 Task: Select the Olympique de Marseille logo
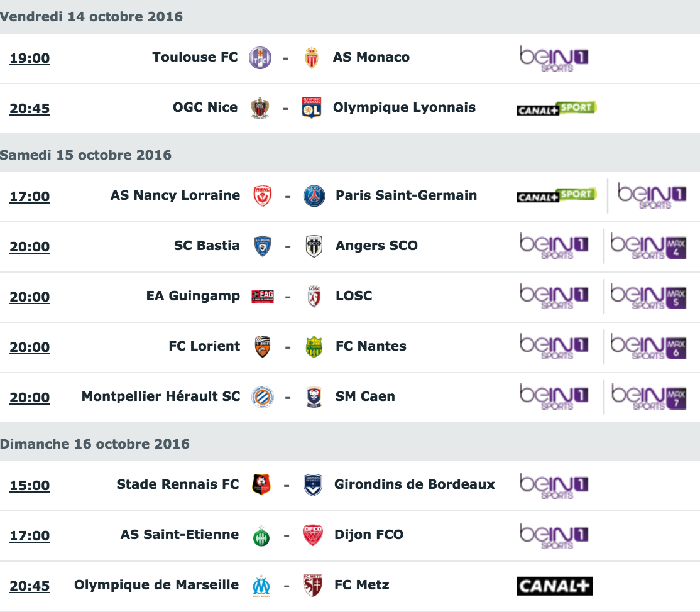(x=261, y=586)
